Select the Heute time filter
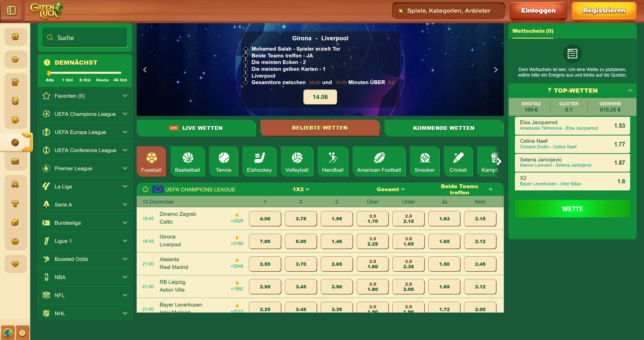The width and height of the screenshot is (644, 340). click(x=102, y=80)
